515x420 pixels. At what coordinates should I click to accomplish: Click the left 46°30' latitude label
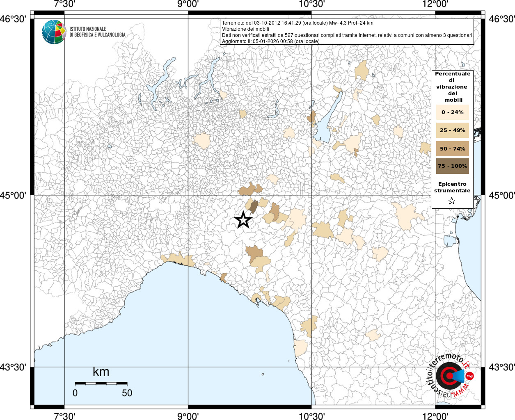click(x=13, y=19)
